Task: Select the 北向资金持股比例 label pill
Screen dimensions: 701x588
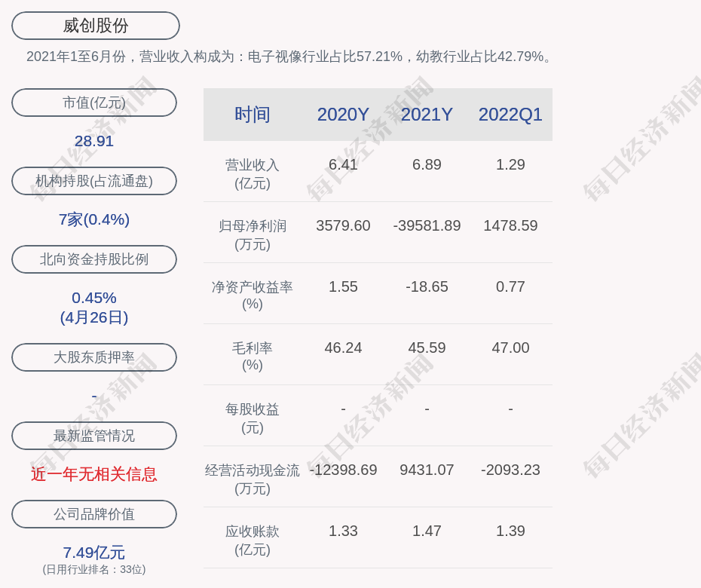Action: 94,259
